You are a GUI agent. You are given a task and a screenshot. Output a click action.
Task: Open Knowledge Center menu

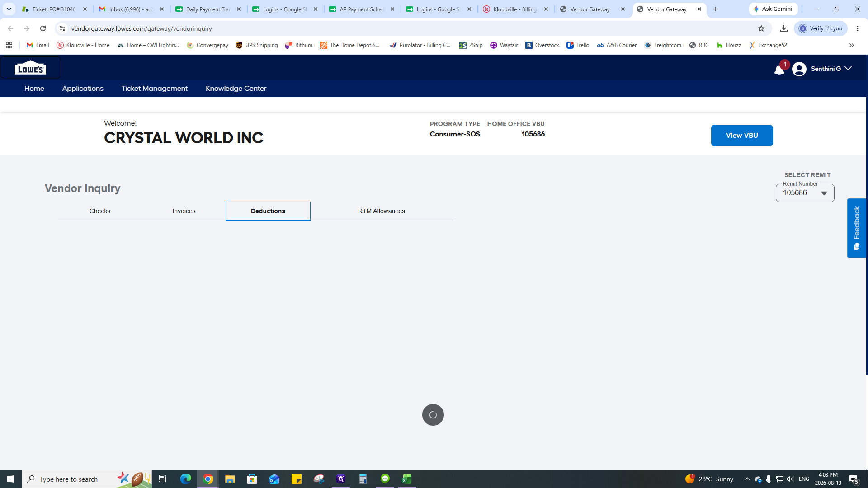click(x=236, y=89)
